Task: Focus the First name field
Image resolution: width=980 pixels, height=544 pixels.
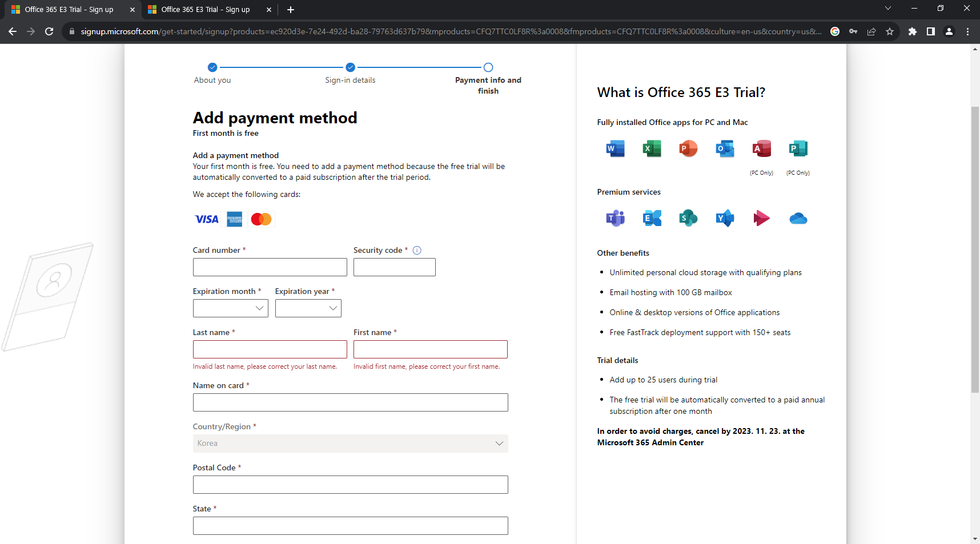Action: 431,349
